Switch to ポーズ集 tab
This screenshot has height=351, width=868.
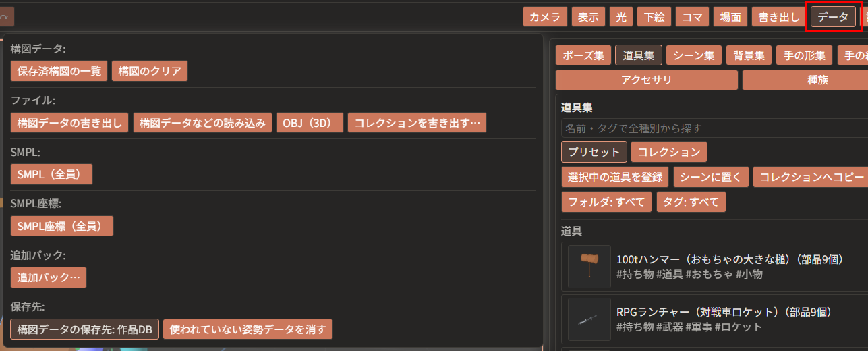pyautogui.click(x=583, y=55)
